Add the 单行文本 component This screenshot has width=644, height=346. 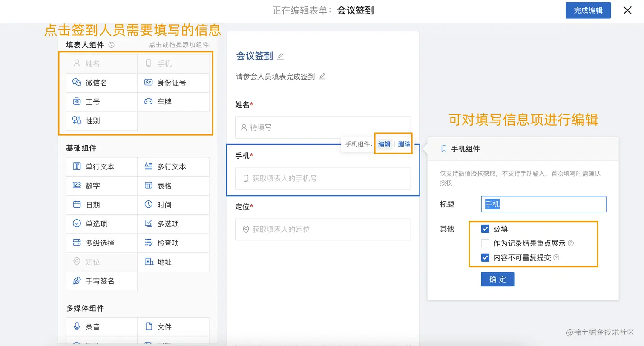pos(102,166)
